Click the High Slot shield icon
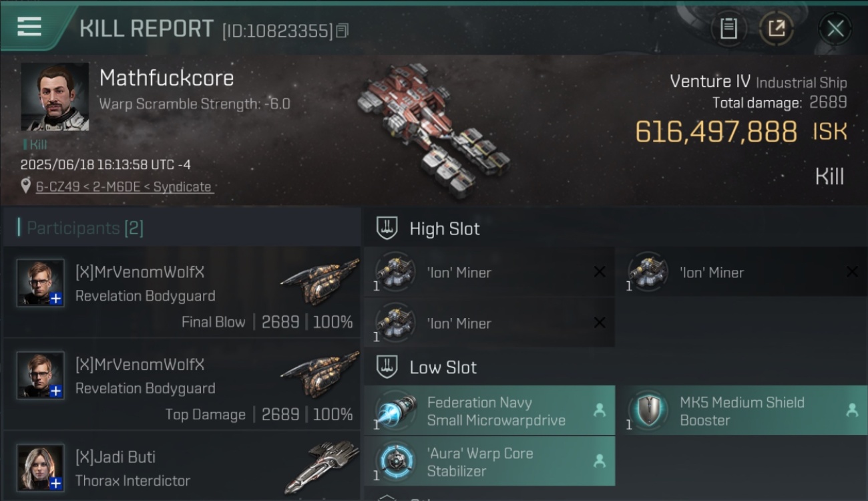 (387, 228)
